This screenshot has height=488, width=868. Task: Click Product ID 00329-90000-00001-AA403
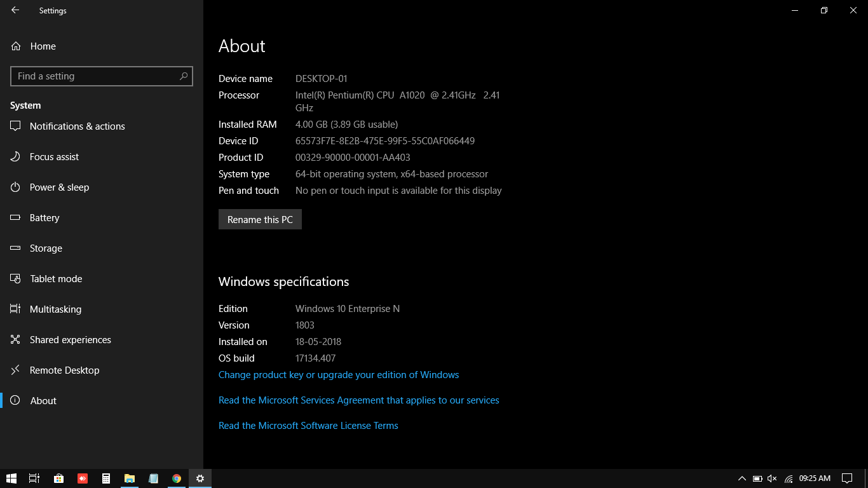tap(353, 158)
